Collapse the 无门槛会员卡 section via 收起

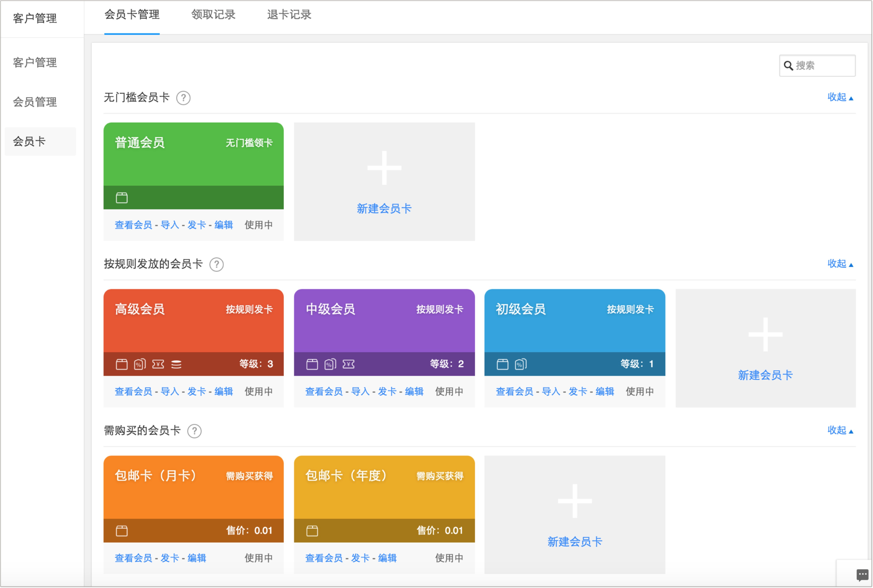[x=840, y=97]
